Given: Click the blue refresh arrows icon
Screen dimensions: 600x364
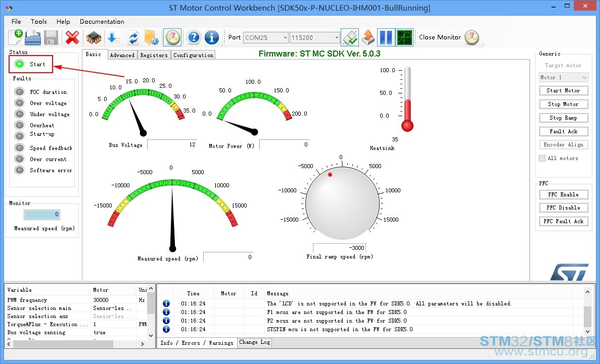Looking at the screenshot, I should coord(133,37).
